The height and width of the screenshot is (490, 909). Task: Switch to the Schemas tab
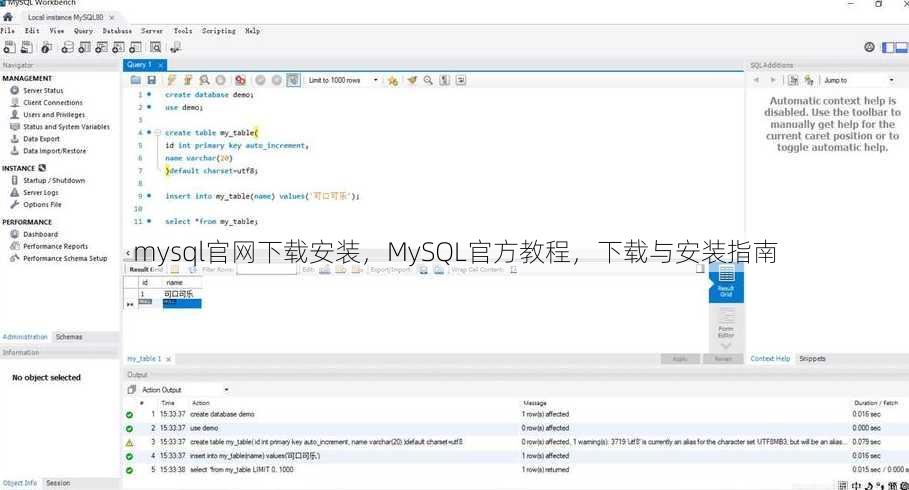coord(69,336)
